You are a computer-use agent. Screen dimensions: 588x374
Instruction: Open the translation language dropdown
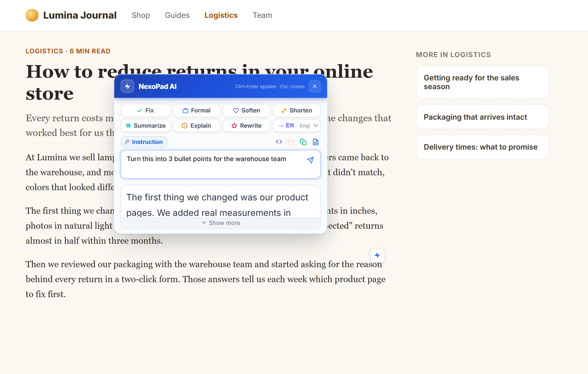309,125
